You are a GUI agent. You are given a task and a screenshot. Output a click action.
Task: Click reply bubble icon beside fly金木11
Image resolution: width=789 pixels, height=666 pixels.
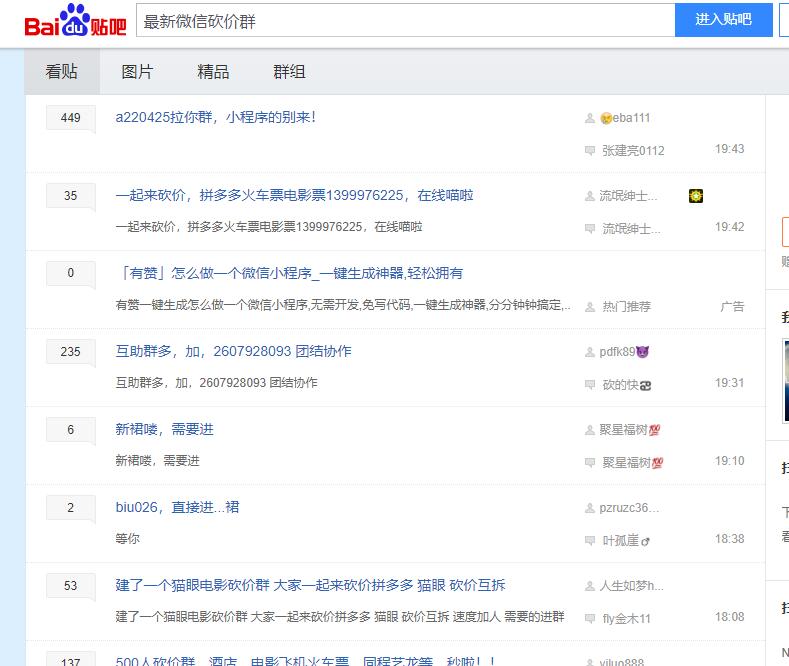[x=590, y=618]
